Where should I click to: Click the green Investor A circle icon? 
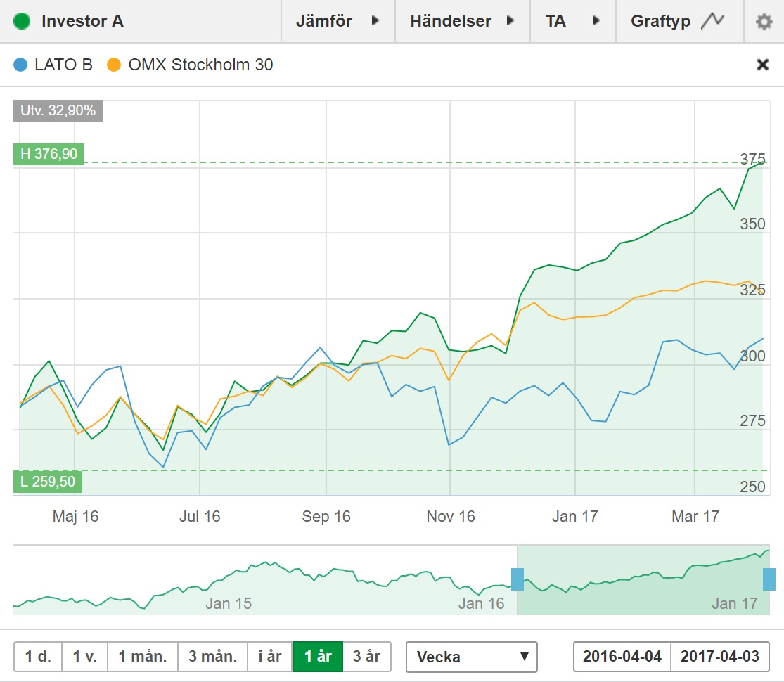coord(22,21)
